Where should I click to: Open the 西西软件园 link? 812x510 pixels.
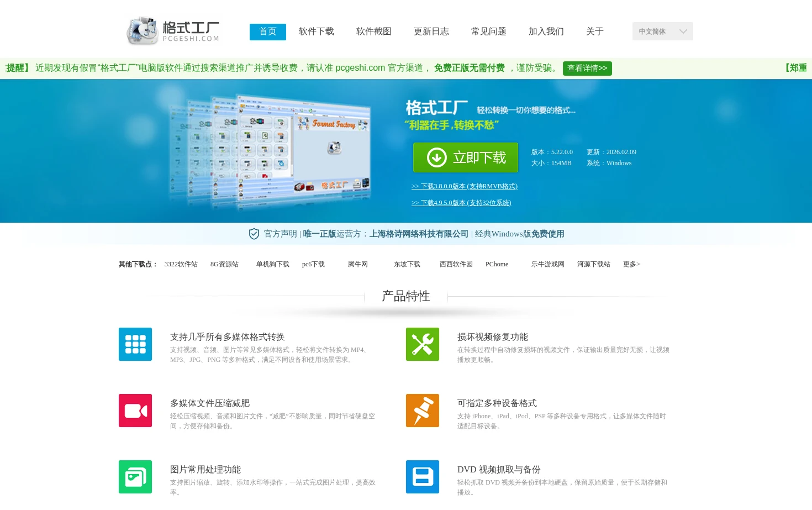[456, 264]
